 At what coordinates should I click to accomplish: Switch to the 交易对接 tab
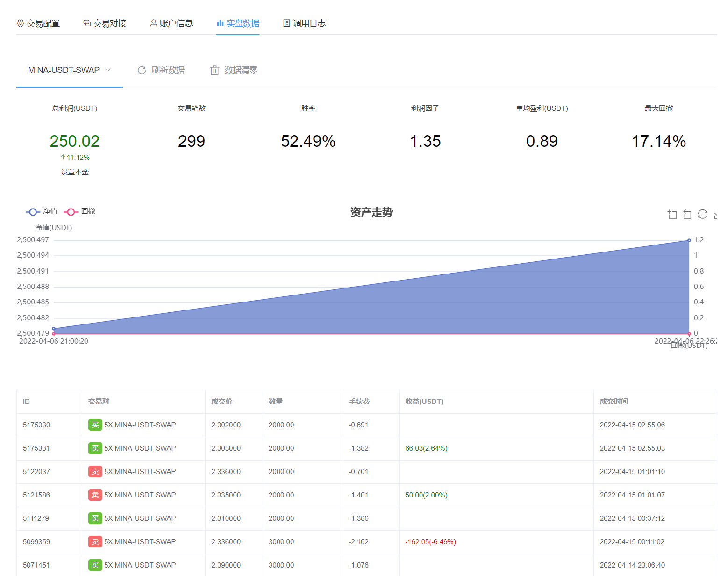105,23
